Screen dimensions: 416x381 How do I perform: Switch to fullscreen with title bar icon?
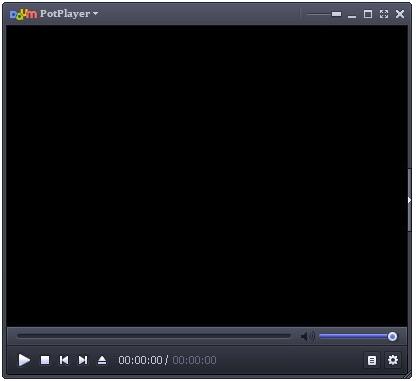click(x=384, y=14)
